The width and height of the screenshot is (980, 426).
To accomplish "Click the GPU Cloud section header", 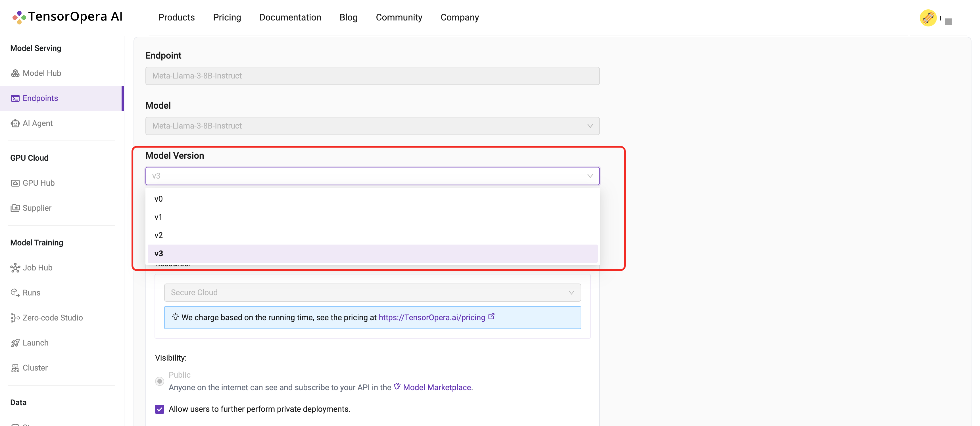I will tap(29, 158).
